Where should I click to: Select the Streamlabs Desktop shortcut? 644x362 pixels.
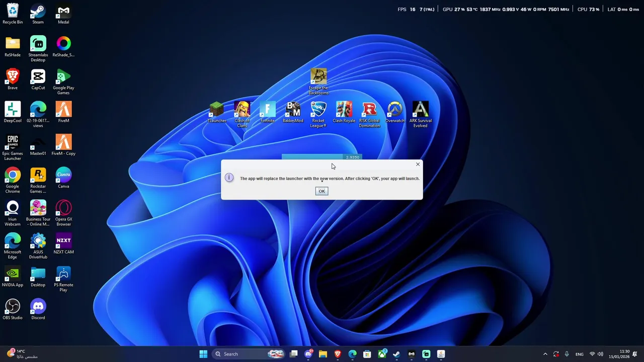38,49
